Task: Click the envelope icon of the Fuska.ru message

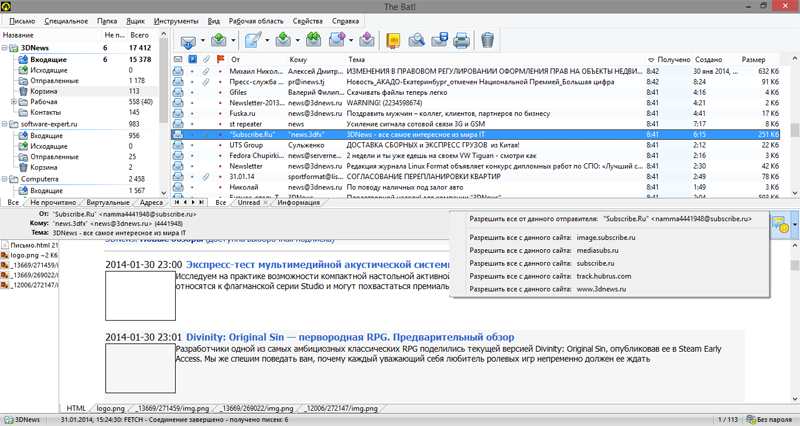Action: pyautogui.click(x=178, y=113)
